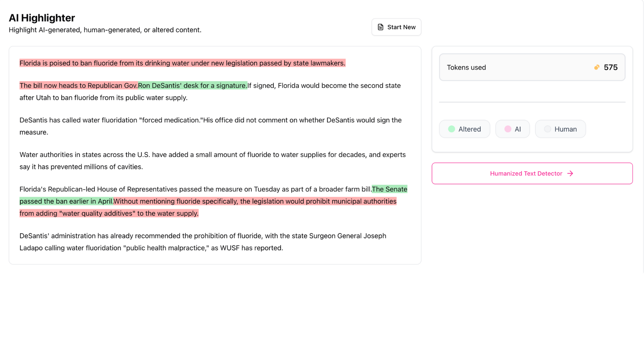The width and height of the screenshot is (644, 362).
Task: Click the paragraph starting "Water authorities in states"
Action: (212, 161)
